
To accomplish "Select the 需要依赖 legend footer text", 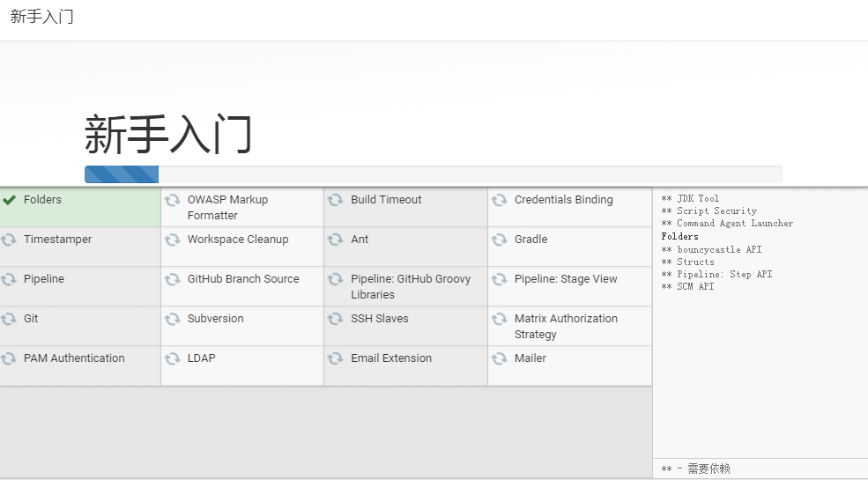I will [696, 469].
